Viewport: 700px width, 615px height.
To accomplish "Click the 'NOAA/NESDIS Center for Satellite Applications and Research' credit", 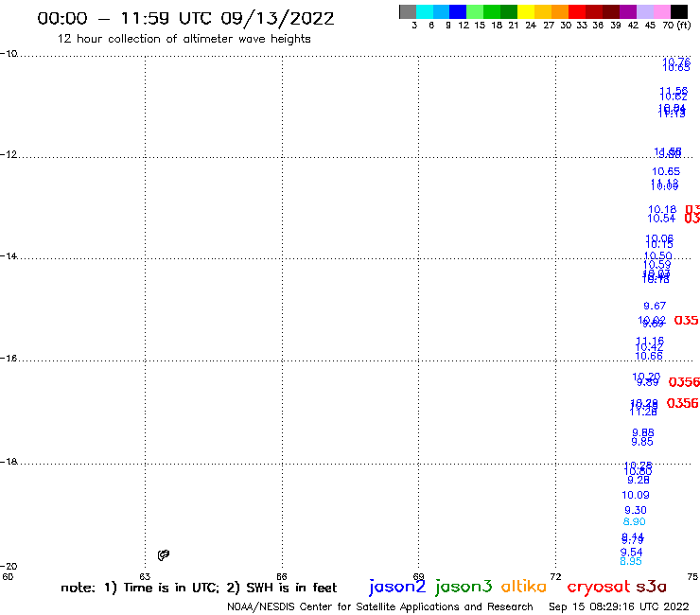I will click(x=380, y=606).
